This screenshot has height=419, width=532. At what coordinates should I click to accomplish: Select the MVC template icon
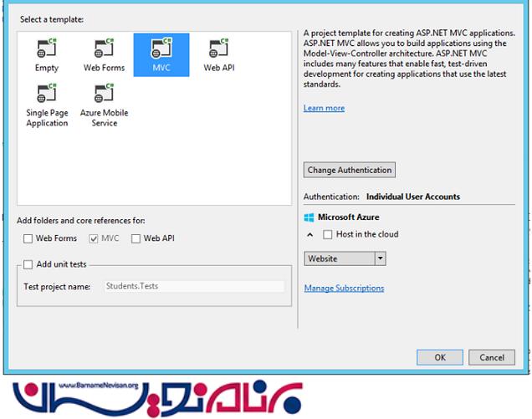tap(161, 54)
